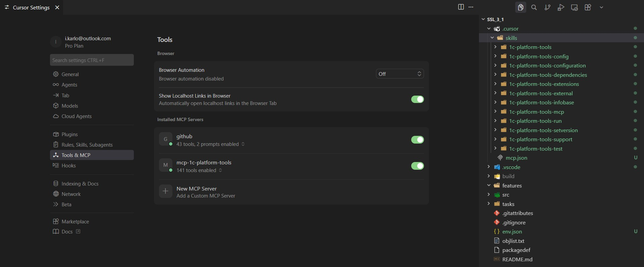This screenshot has width=644, height=267.
Task: Expand the 1c-platform-tools-mcp folder
Action: (x=495, y=112)
